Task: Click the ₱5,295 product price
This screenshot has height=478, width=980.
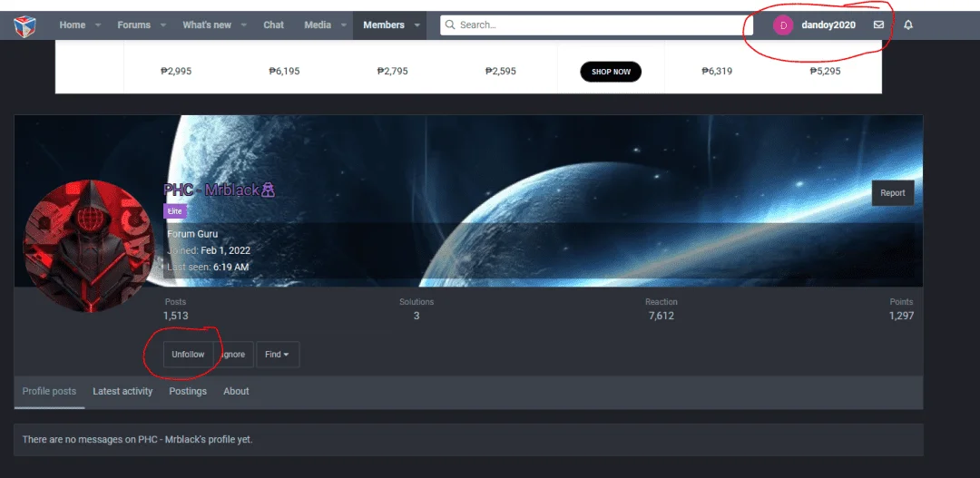Action: [x=825, y=72]
